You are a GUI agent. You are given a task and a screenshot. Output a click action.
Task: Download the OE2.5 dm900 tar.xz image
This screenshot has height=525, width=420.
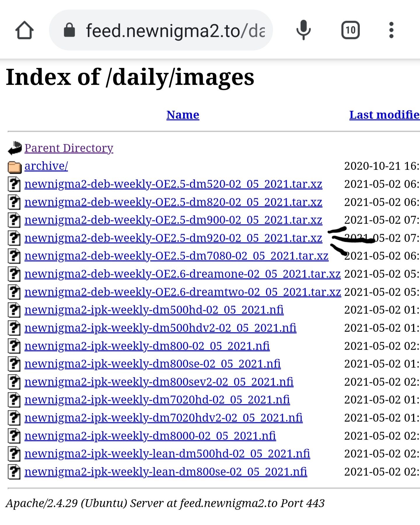173,220
